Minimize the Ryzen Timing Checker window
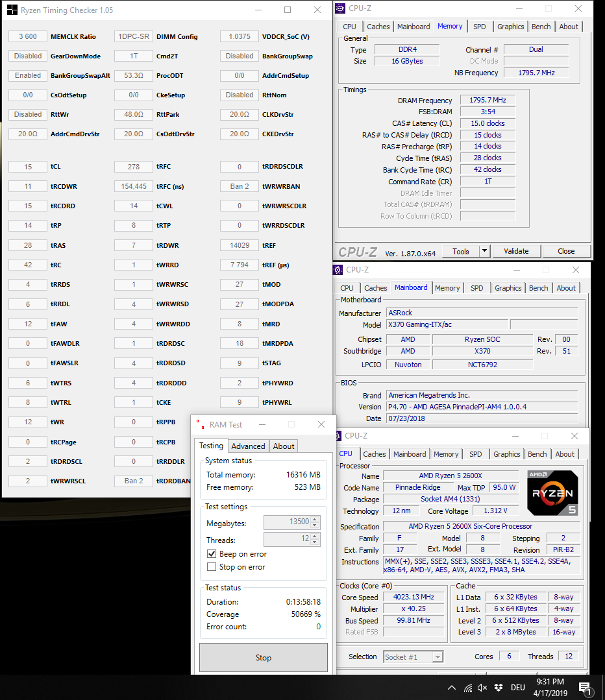The height and width of the screenshot is (700, 605). [x=258, y=10]
